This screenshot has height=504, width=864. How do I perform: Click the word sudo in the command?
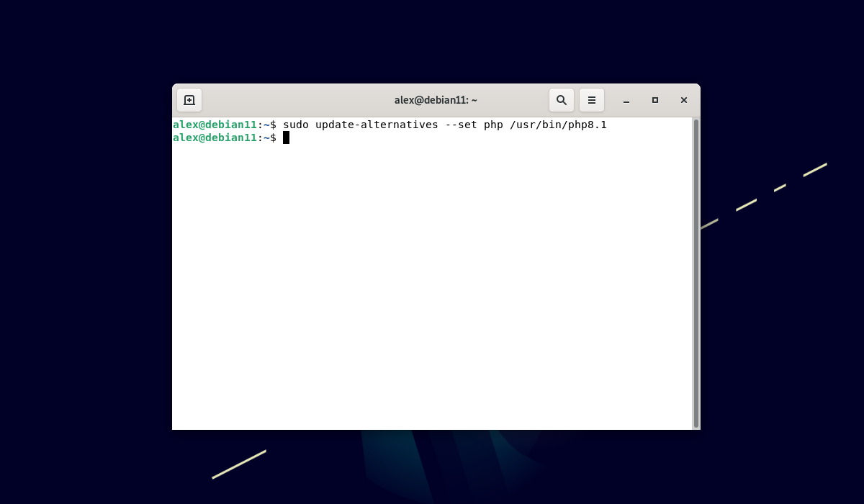(295, 125)
